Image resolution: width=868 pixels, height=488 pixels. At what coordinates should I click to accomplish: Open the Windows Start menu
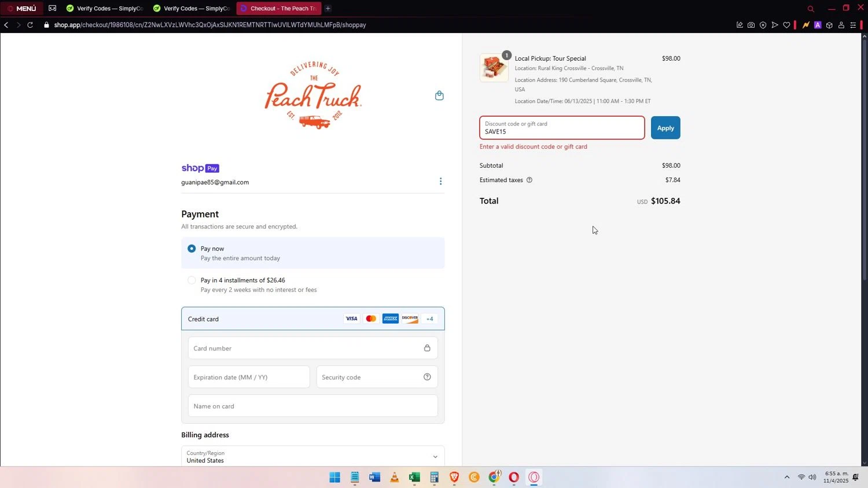click(x=334, y=478)
